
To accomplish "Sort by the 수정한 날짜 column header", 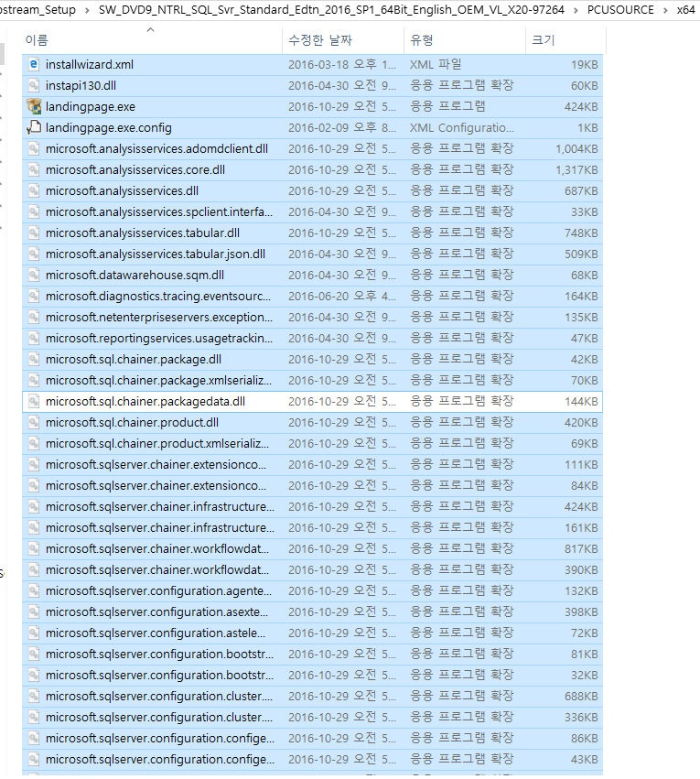I will [343, 39].
